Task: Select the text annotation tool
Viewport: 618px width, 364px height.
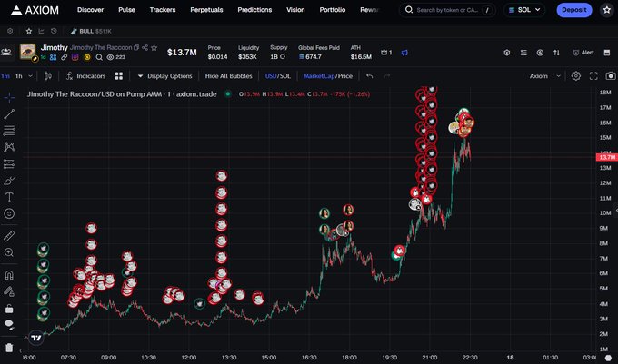Action: click(9, 197)
